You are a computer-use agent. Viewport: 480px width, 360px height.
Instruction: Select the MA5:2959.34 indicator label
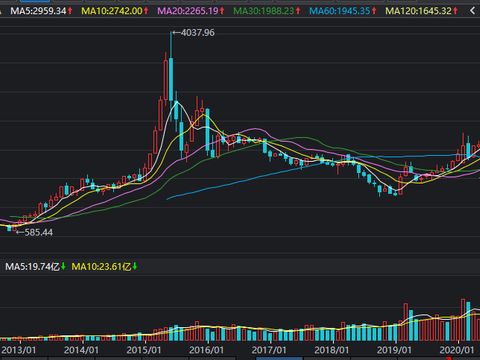click(38, 11)
